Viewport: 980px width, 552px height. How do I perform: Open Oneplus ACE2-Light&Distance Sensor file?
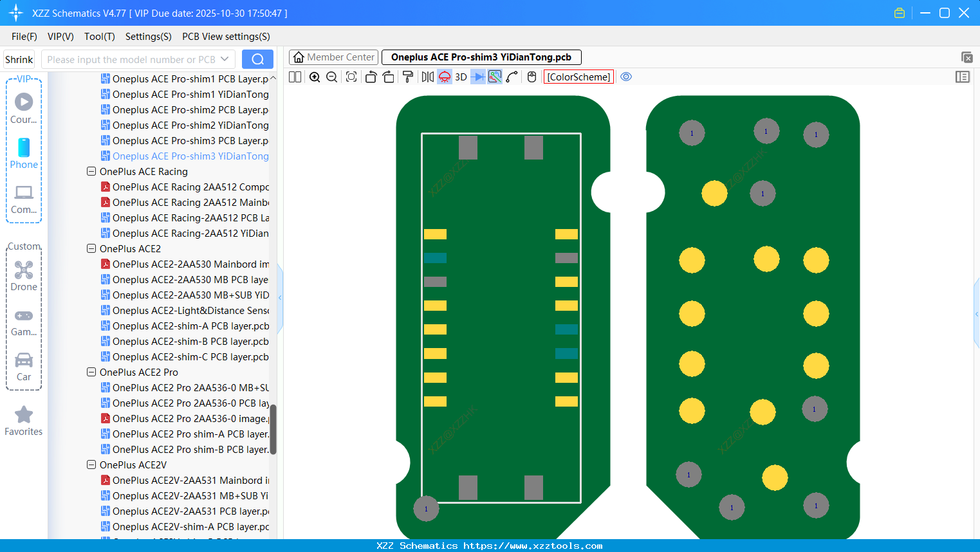pos(185,311)
